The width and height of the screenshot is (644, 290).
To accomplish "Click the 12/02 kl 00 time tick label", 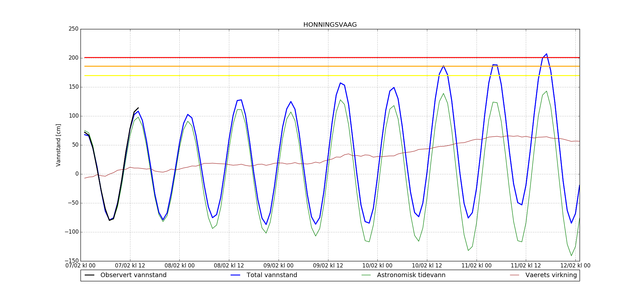I will point(575,266).
